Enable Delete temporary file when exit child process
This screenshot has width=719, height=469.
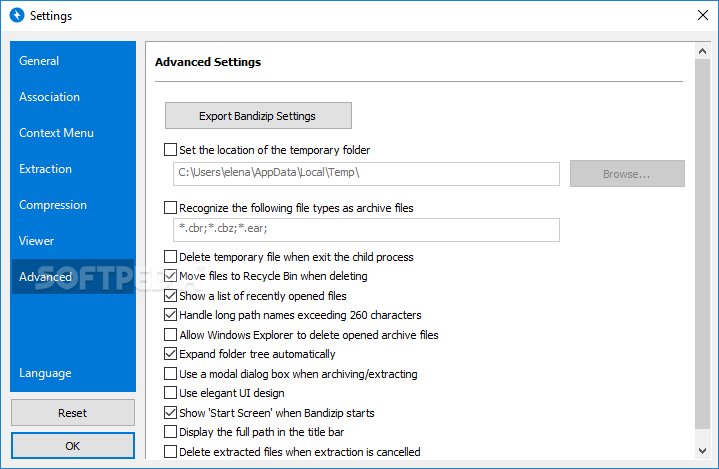(171, 257)
